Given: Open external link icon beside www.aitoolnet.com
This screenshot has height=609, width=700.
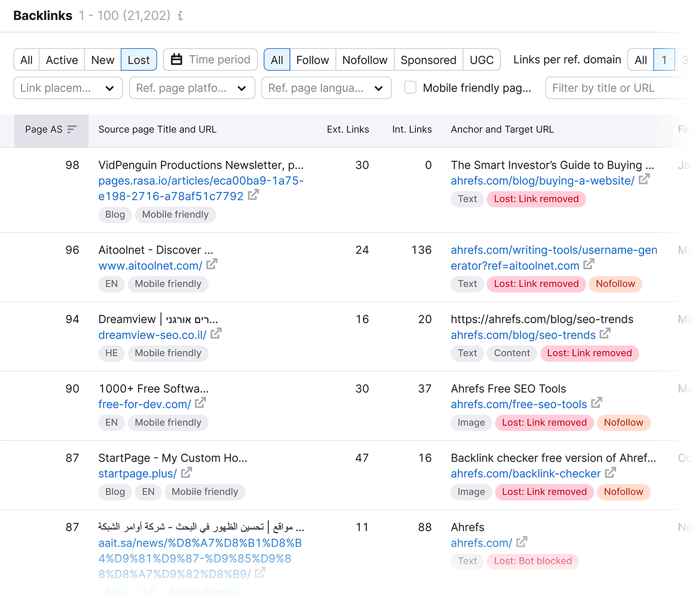Looking at the screenshot, I should pos(212,264).
